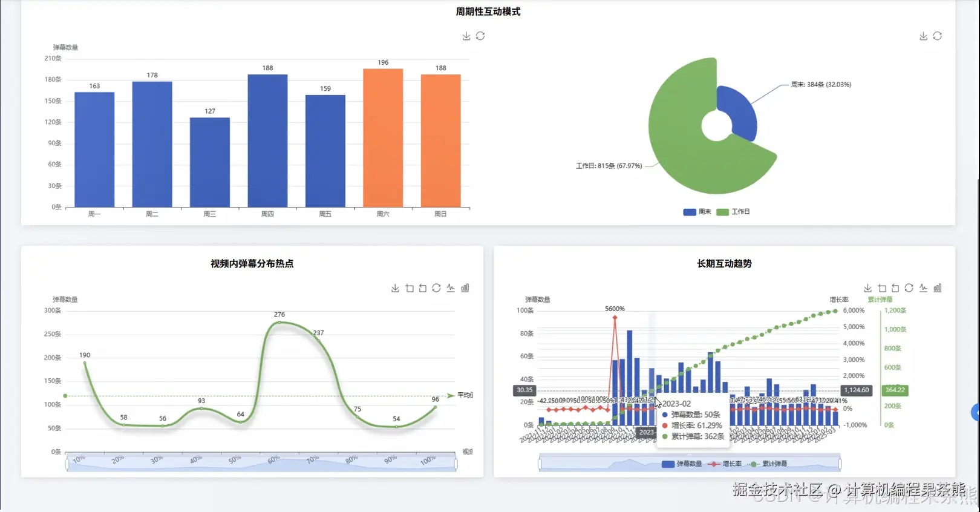The width and height of the screenshot is (980, 512).
Task: Click the right zoom handle under the trend chart
Action: (x=840, y=464)
